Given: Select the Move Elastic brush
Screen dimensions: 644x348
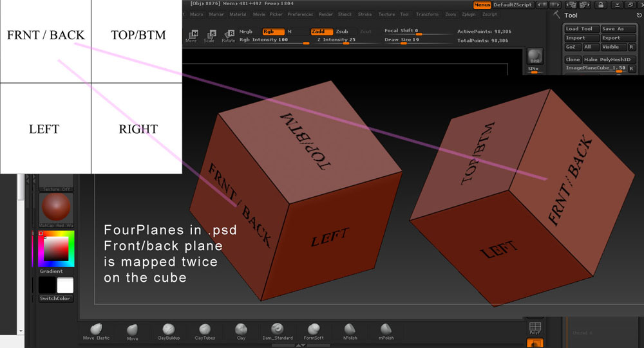Looking at the screenshot, I should 96,331.
